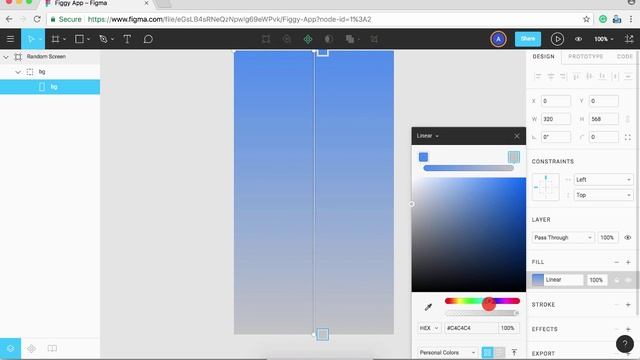This screenshot has height=360, width=640.
Task: Open the horizontal constraint Left dropdown
Action: (603, 180)
